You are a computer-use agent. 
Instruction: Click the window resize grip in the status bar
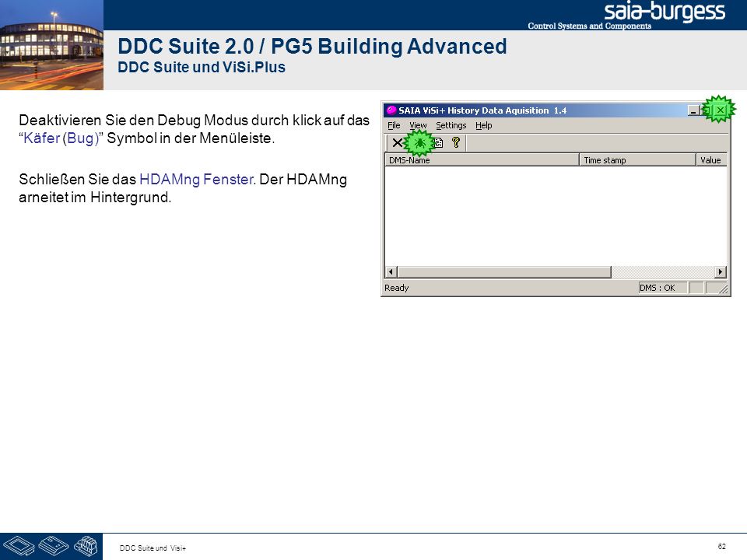[x=723, y=289]
